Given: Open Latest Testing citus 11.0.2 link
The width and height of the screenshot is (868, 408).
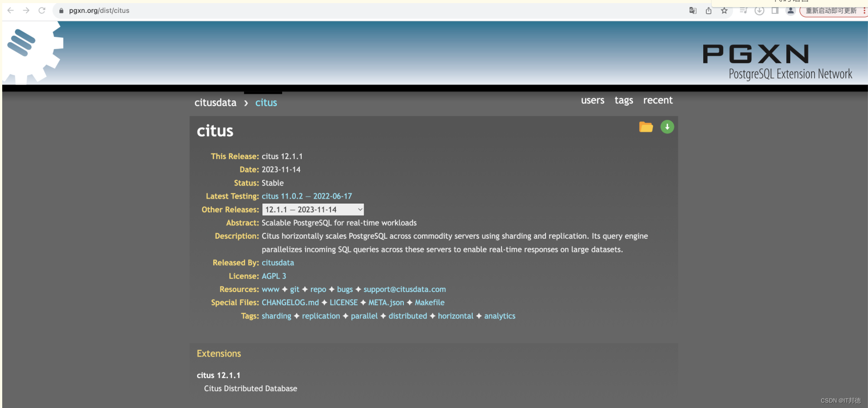Looking at the screenshot, I should [x=307, y=196].
